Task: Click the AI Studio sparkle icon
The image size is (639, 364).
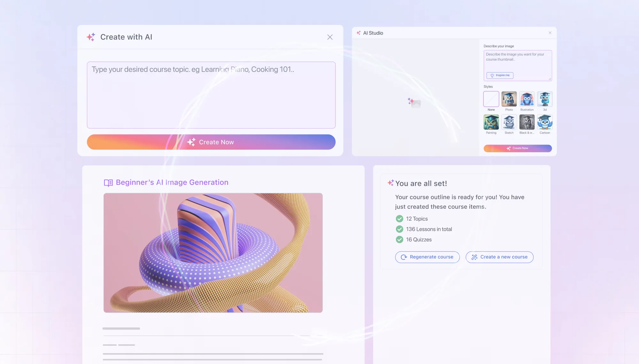Action: click(x=358, y=33)
